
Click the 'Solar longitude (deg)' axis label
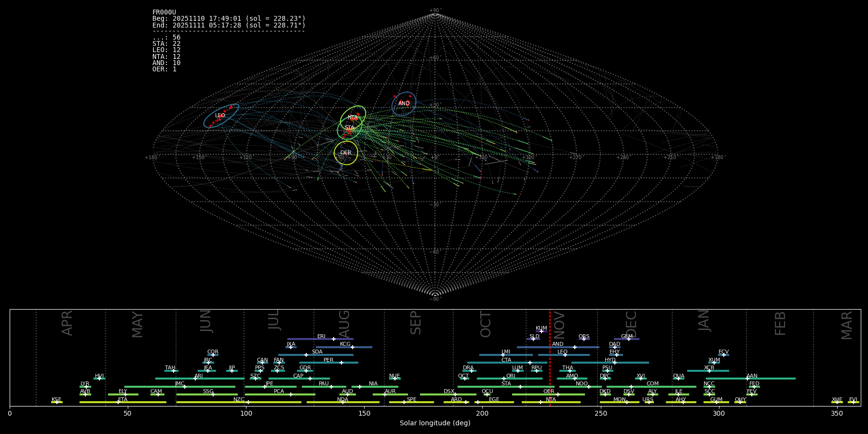pos(434,423)
